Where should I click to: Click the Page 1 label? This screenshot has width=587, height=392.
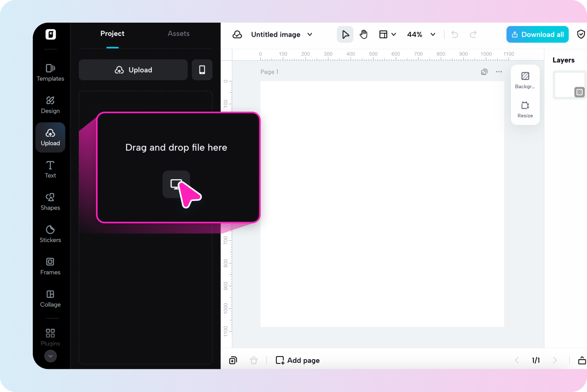pos(269,72)
